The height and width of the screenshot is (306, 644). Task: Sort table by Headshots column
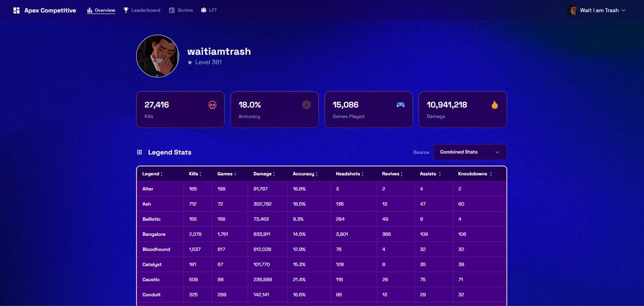tap(350, 174)
